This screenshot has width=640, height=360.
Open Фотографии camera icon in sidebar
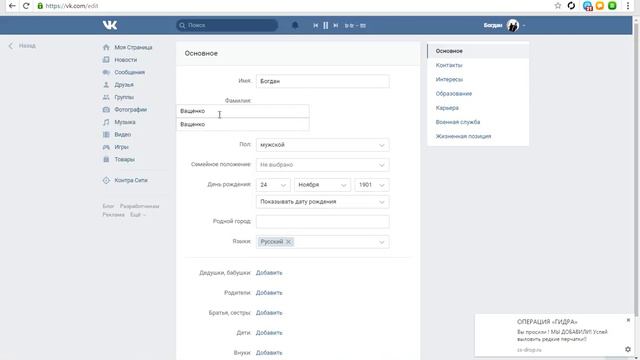(x=106, y=109)
